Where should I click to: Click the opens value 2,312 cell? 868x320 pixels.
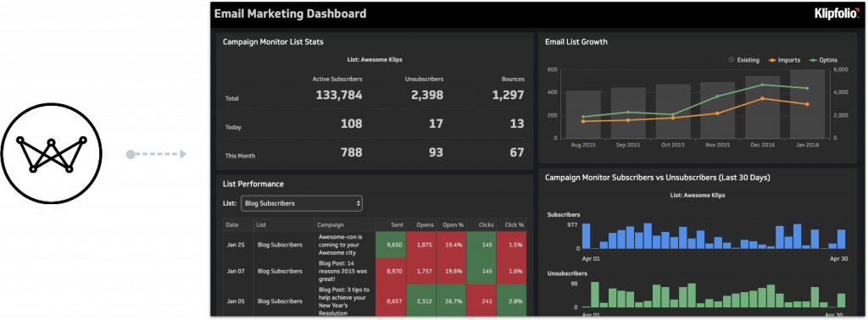click(x=420, y=301)
